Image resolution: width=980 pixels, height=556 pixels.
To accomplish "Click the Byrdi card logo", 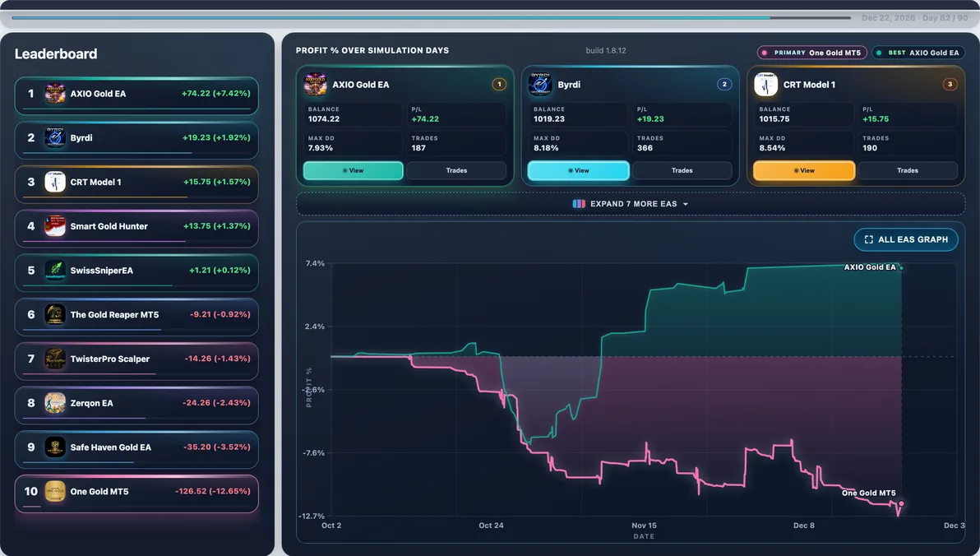I will pyautogui.click(x=540, y=85).
